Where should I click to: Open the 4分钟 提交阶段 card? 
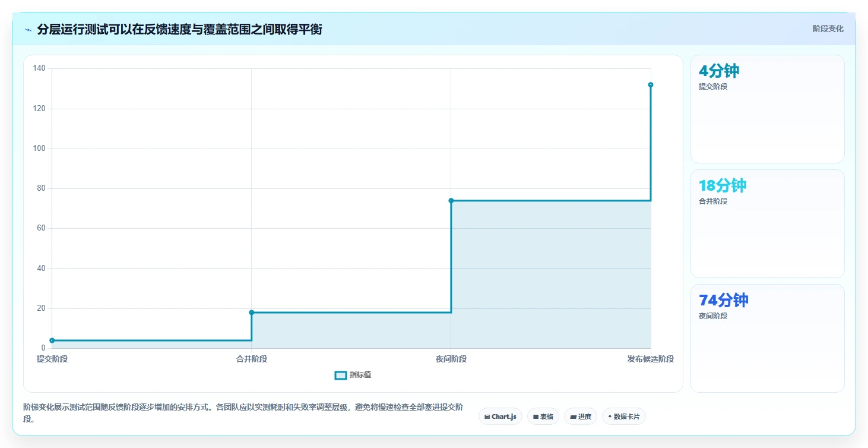coord(767,109)
